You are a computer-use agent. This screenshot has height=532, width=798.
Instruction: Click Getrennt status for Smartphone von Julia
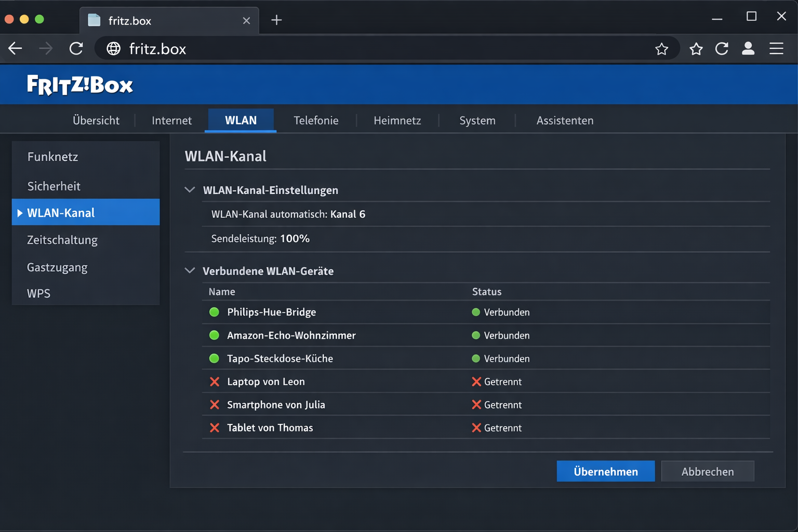coord(503,405)
